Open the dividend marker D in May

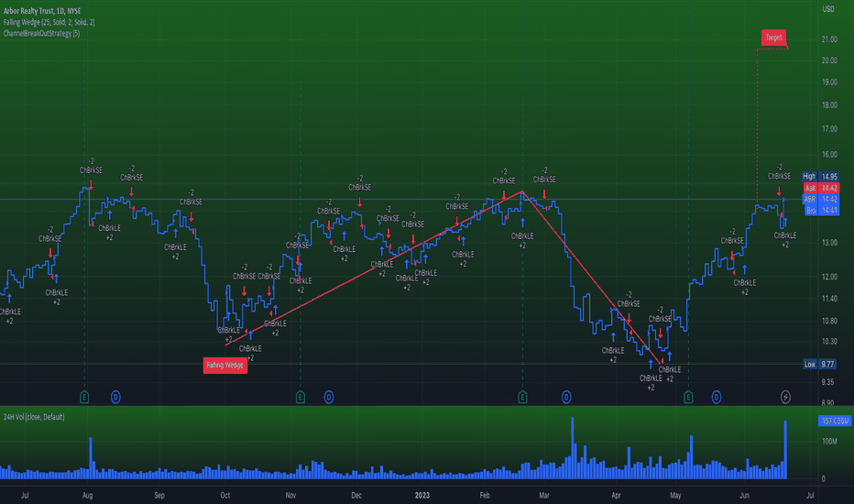pos(717,397)
